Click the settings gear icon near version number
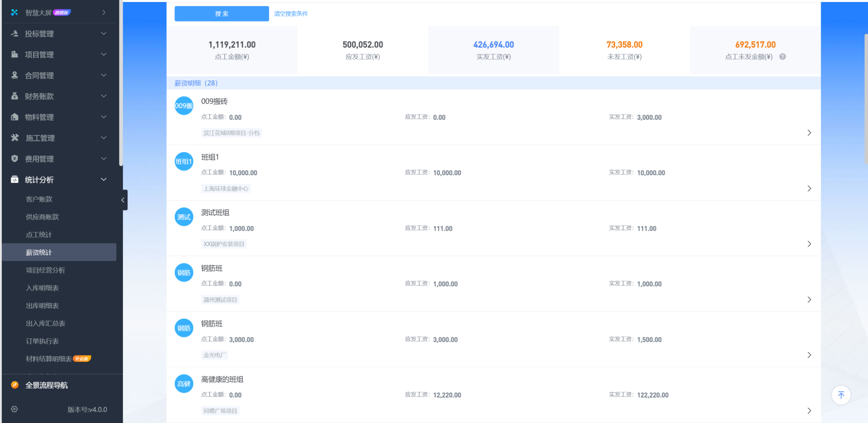 pyautogui.click(x=14, y=409)
